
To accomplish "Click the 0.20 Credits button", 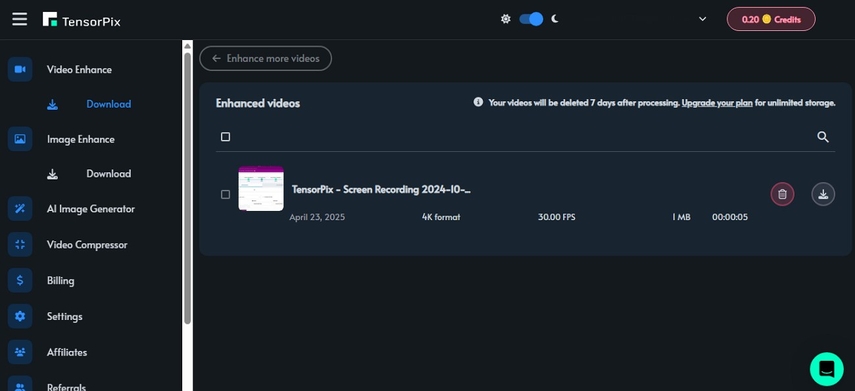I will (771, 19).
